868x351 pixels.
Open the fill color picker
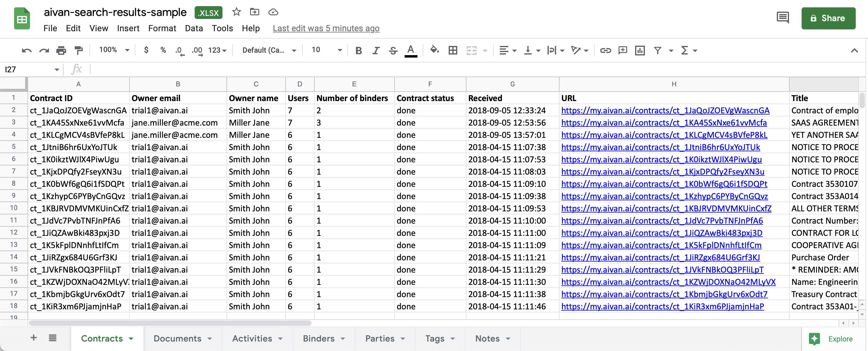(x=434, y=50)
